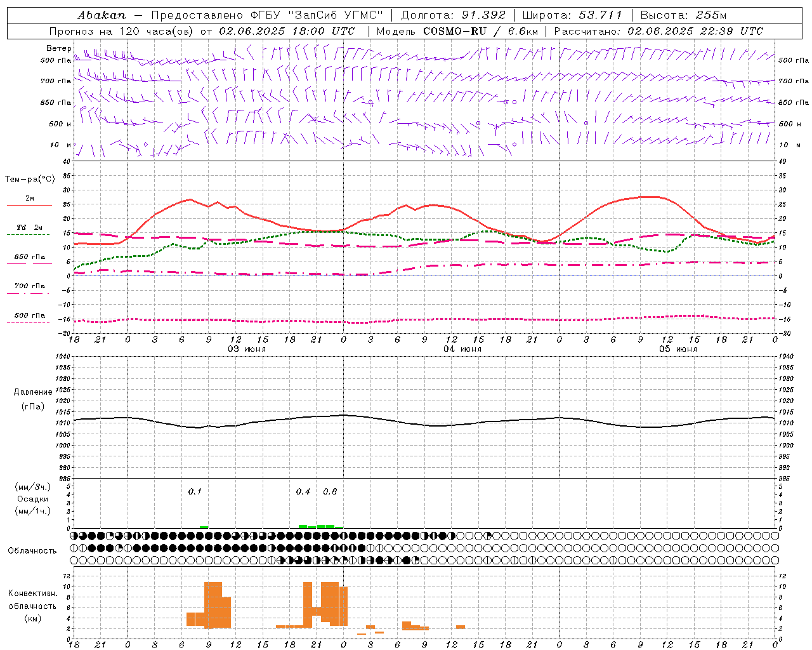
Task: Select the Давление pressure panel label
Action: click(x=33, y=392)
